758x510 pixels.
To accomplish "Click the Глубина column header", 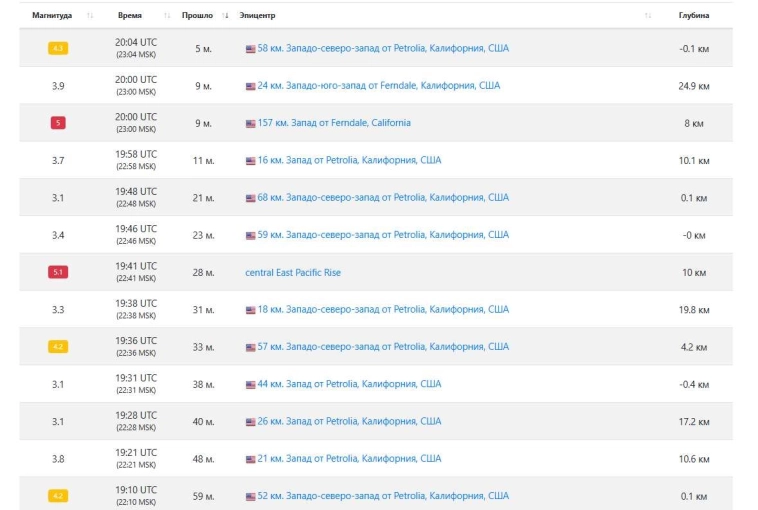I will [694, 16].
